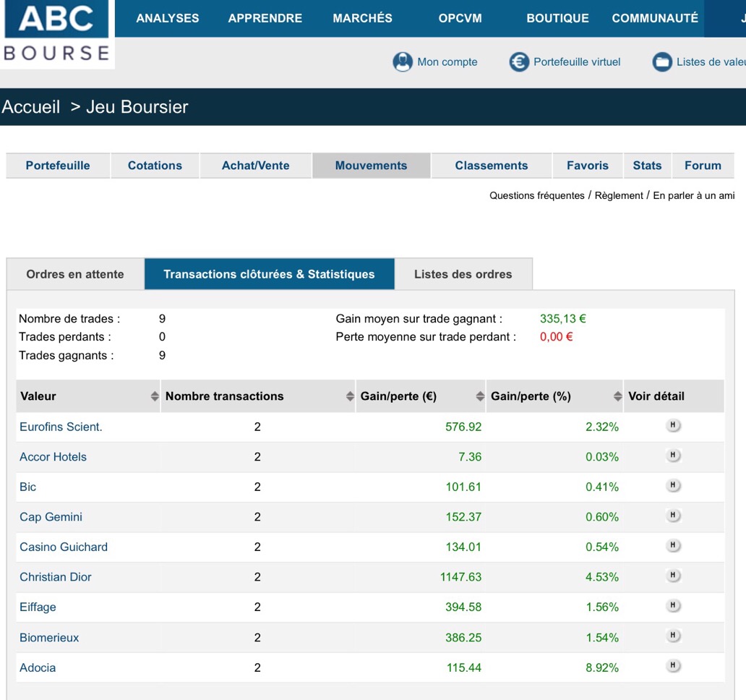Open the Bic stock link
This screenshot has width=746, height=700.
[27, 487]
